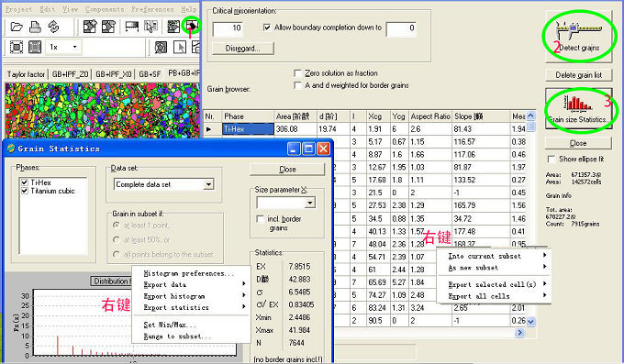The height and width of the screenshot is (364, 624).
Task: Select all points belong to subset radio
Action: [x=117, y=254]
